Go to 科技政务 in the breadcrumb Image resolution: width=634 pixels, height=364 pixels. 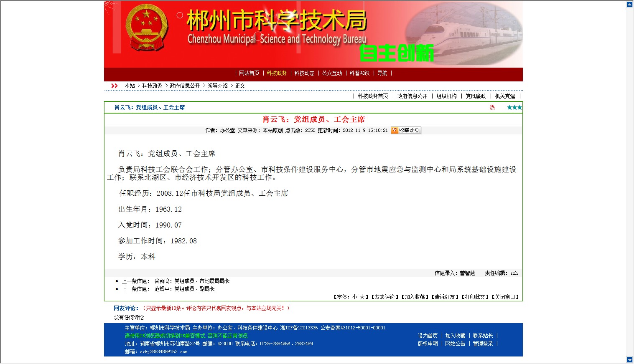[x=152, y=86]
